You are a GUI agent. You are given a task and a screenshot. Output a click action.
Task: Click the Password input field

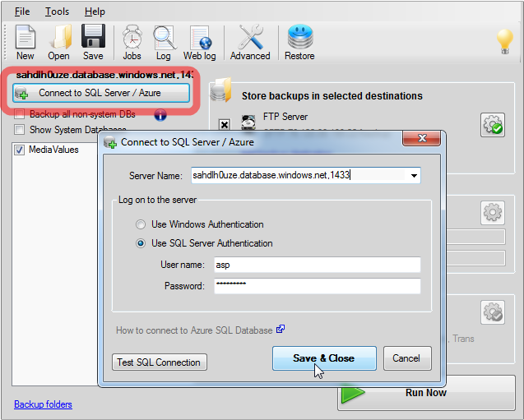(x=318, y=286)
